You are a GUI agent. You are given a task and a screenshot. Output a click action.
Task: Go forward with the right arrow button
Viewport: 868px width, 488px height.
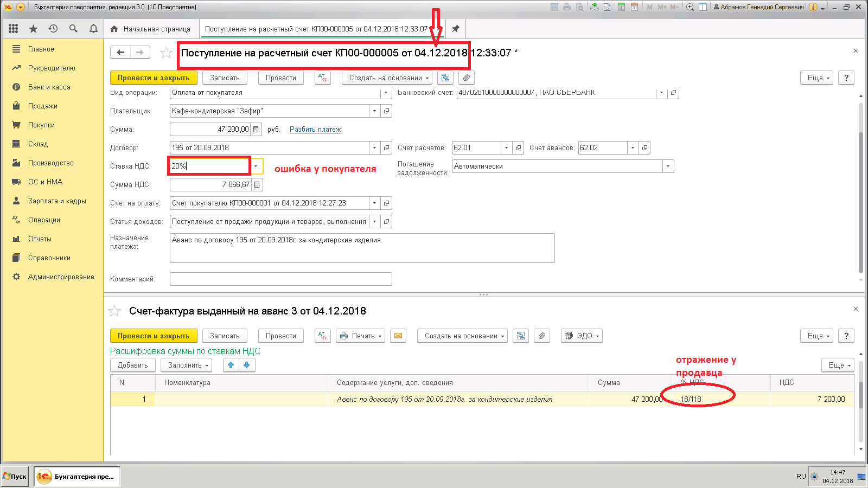click(140, 53)
